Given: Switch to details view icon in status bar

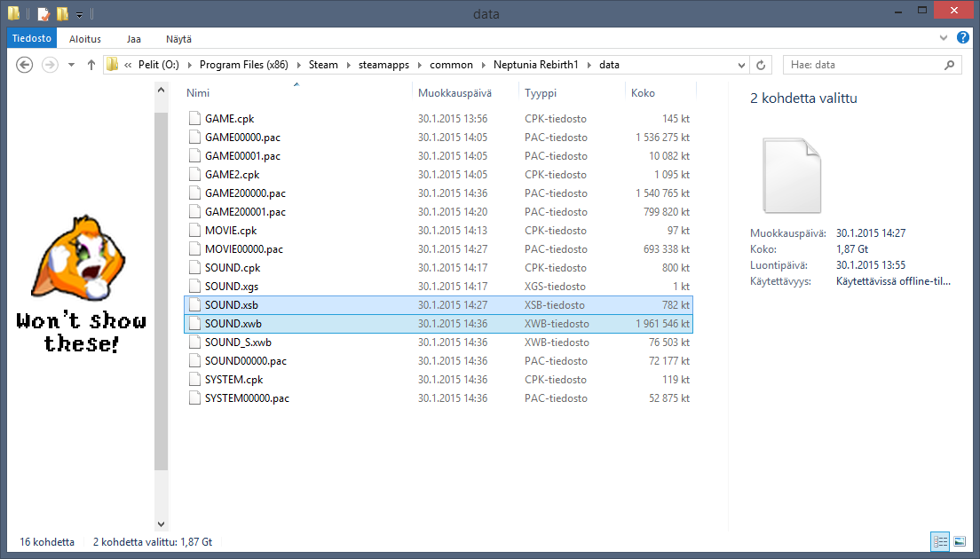Looking at the screenshot, I should coord(940,541).
